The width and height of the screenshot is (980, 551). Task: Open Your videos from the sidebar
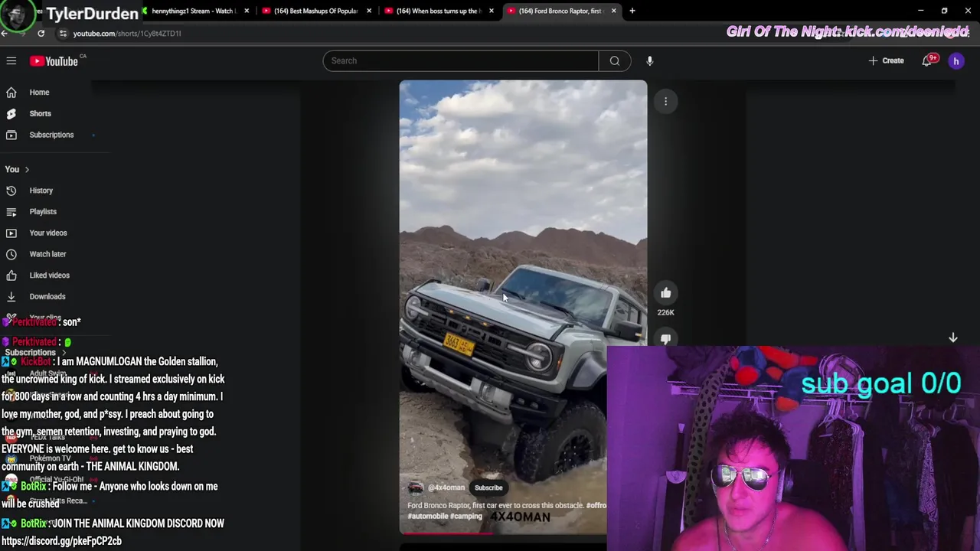(x=48, y=233)
